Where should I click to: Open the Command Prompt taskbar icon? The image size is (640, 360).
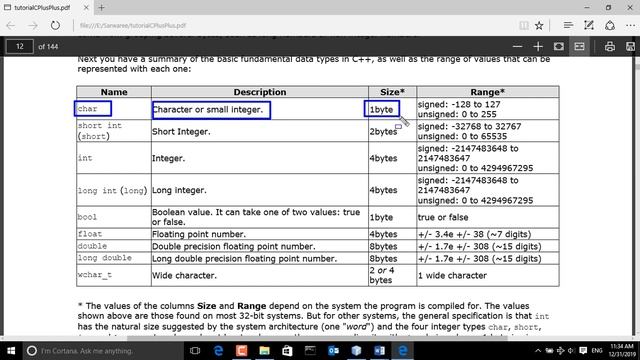point(310,351)
